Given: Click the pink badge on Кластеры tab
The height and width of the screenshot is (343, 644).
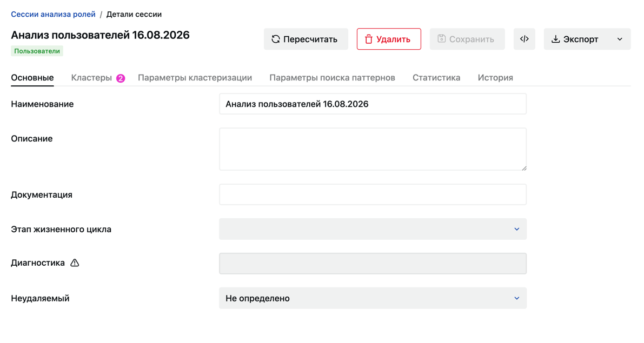Looking at the screenshot, I should pos(121,78).
